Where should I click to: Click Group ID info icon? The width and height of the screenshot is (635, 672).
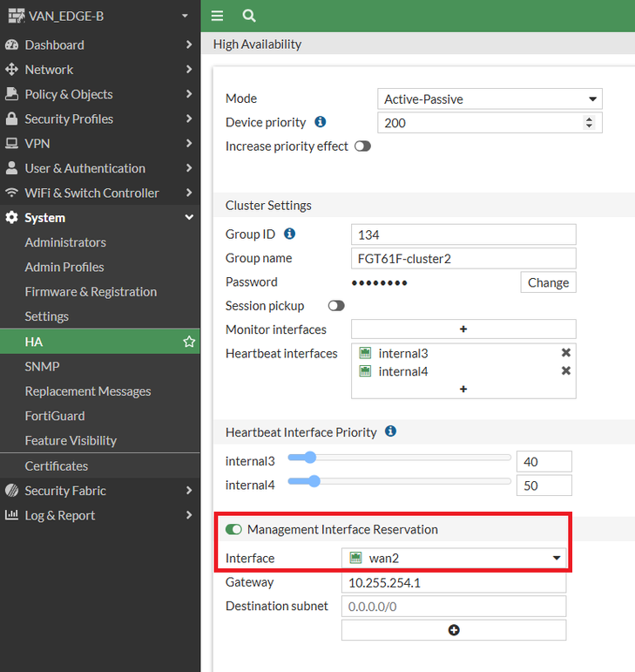pos(290,234)
